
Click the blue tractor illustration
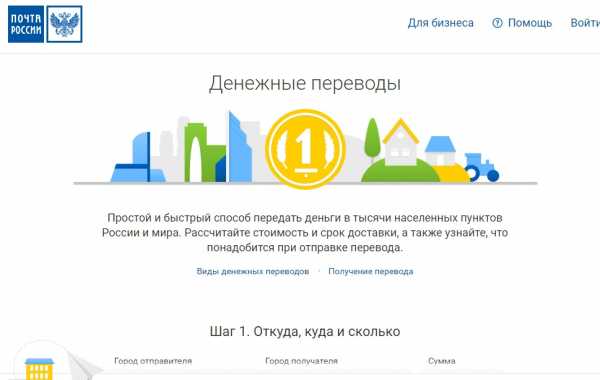click(482, 167)
